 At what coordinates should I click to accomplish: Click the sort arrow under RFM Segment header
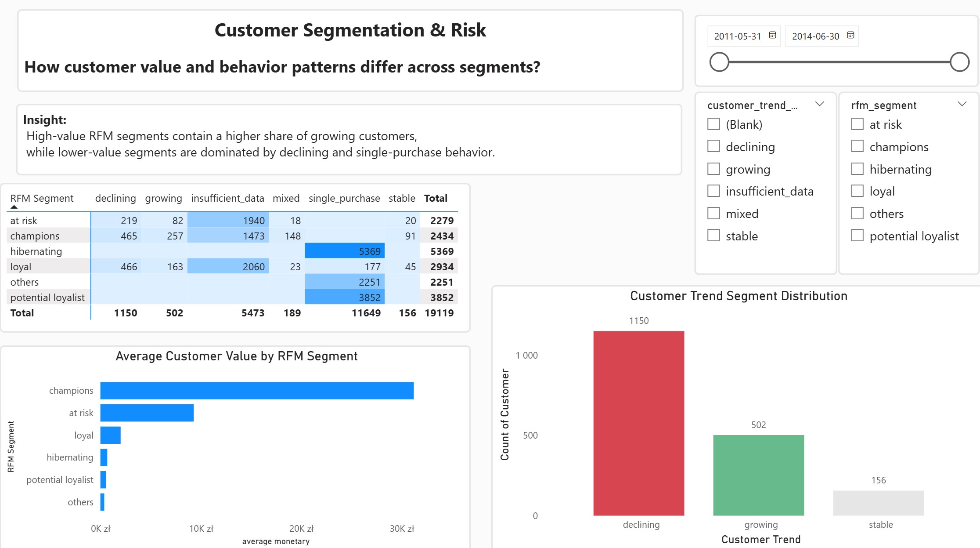tap(14, 207)
